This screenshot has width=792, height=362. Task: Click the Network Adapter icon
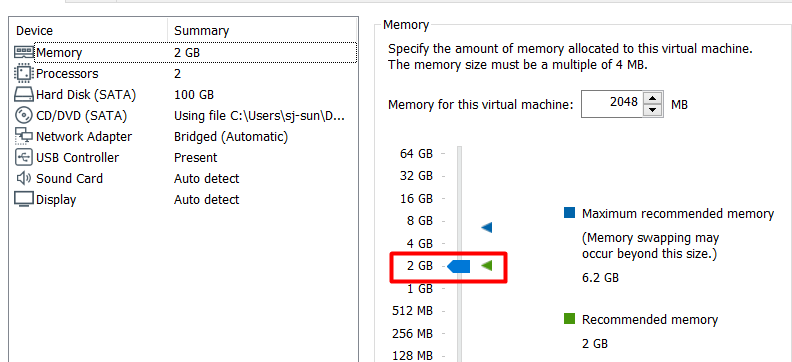pos(24,136)
